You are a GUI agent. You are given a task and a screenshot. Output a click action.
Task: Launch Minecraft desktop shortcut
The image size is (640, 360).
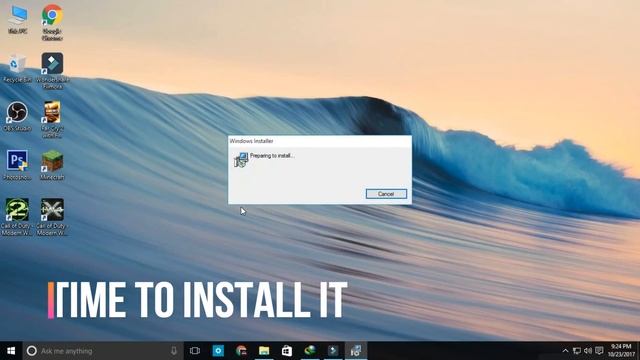pos(52,165)
